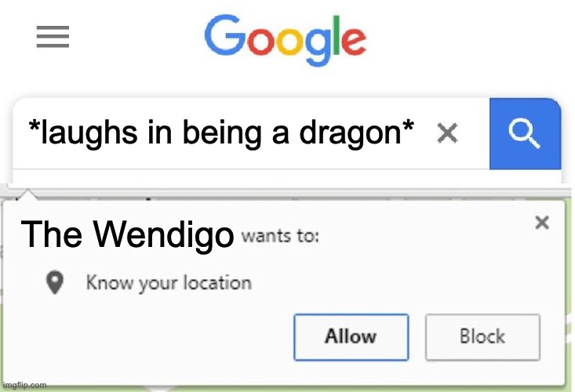Click the Google logo

(286, 39)
